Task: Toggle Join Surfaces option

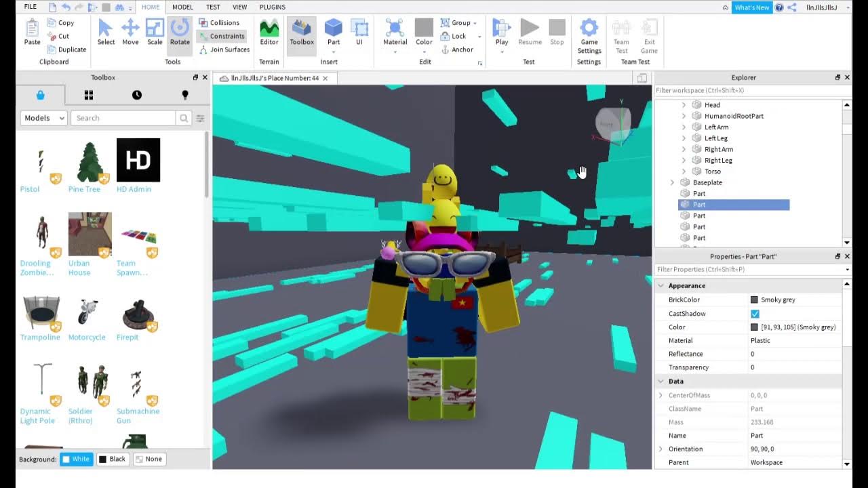Action: (x=224, y=49)
